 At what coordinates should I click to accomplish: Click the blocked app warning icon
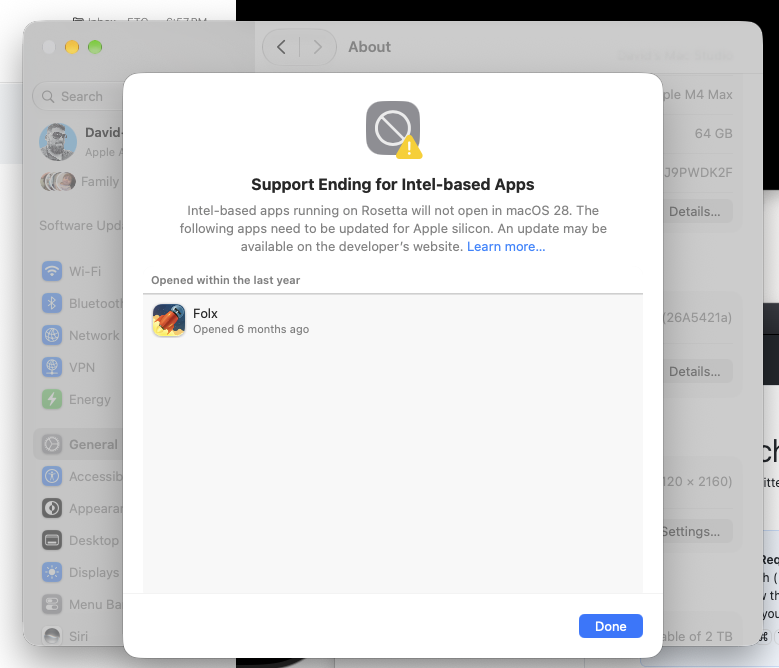click(x=393, y=130)
